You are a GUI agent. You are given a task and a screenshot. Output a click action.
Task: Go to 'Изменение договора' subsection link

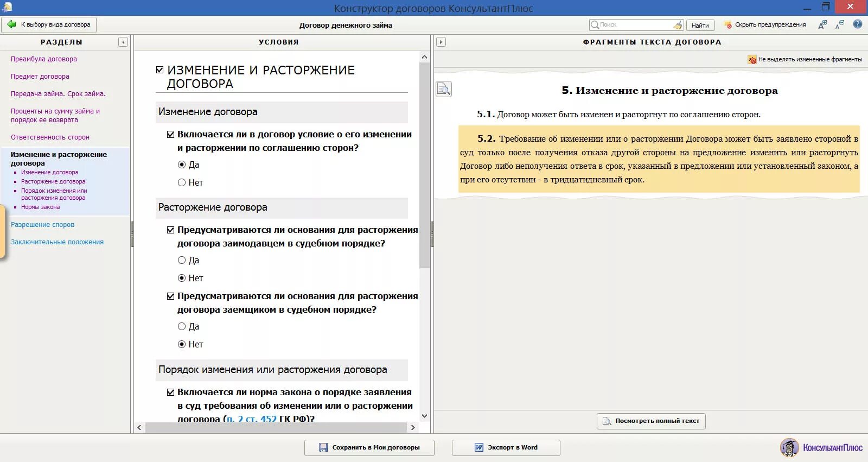click(49, 173)
